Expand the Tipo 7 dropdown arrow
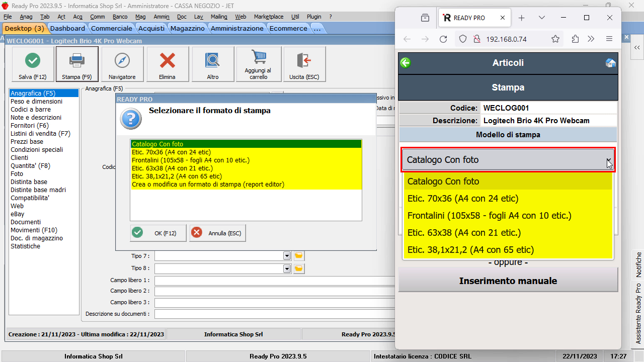The height and width of the screenshot is (362, 644). (x=287, y=256)
